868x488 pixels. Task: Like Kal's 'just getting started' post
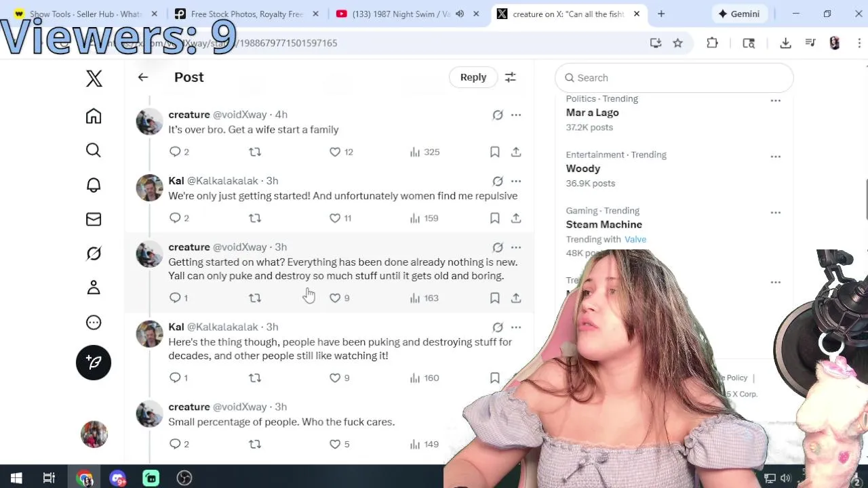[340, 218]
